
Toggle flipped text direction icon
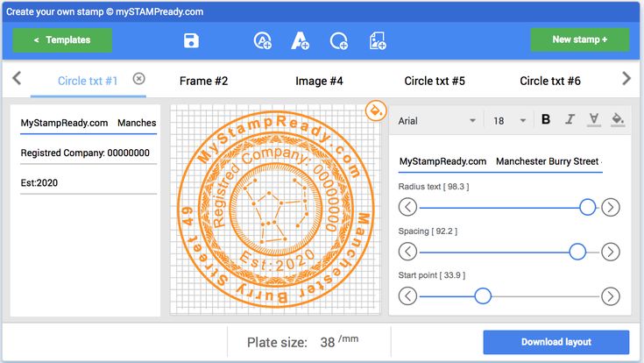tap(593, 119)
